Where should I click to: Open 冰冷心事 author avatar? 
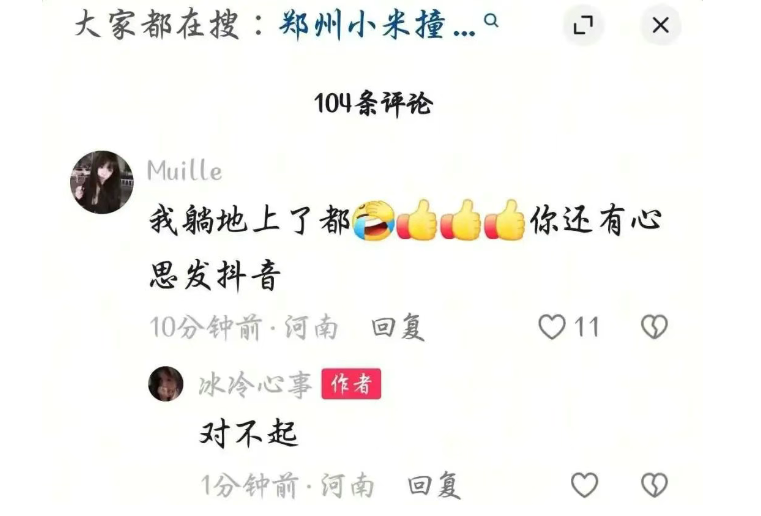[165, 383]
